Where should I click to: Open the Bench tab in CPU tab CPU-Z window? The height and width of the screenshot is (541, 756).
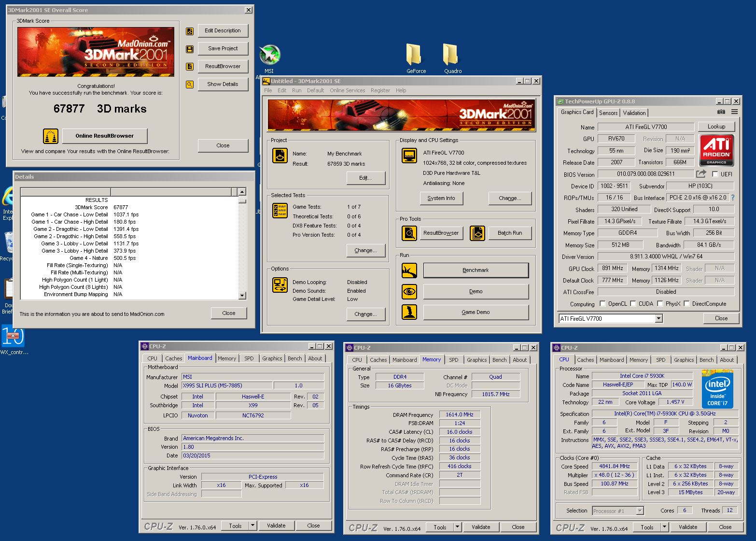[x=706, y=360]
